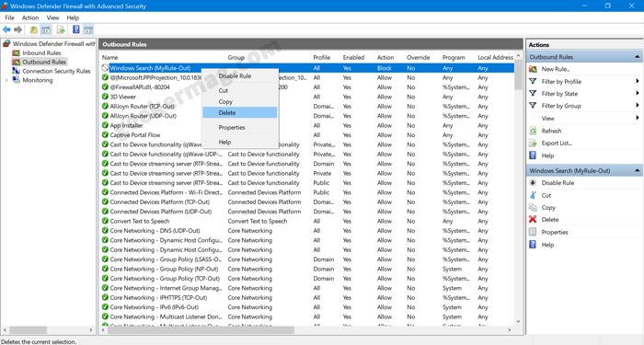Click green check icon beside App Installer
Viewport: 644px width, 345px height.
[x=105, y=125]
